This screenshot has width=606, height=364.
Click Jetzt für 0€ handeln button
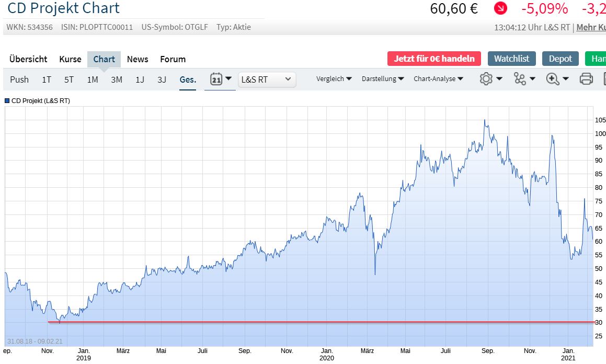point(434,59)
